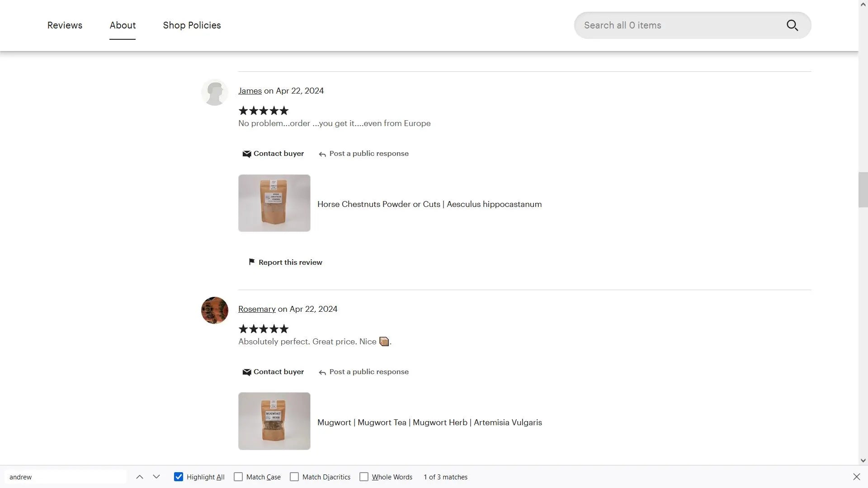Open James's reviewer profile link

coord(250,91)
